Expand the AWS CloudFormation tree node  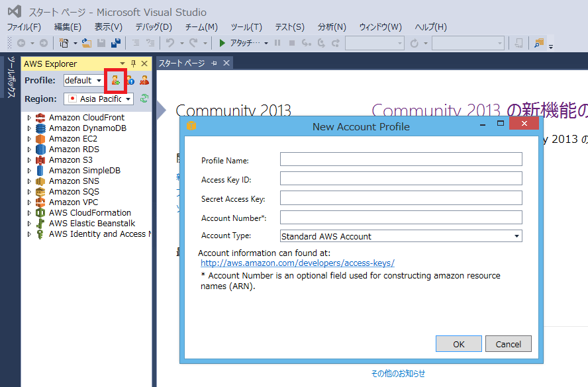pos(29,213)
